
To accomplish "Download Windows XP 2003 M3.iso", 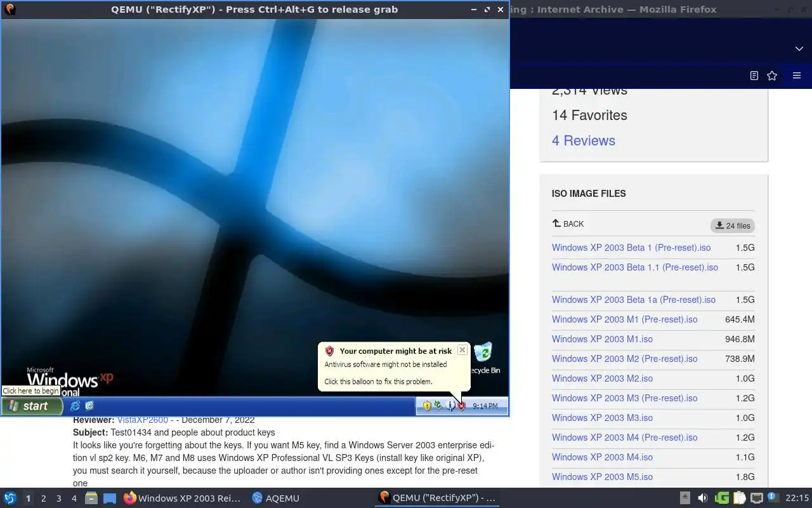I will coord(602,418).
